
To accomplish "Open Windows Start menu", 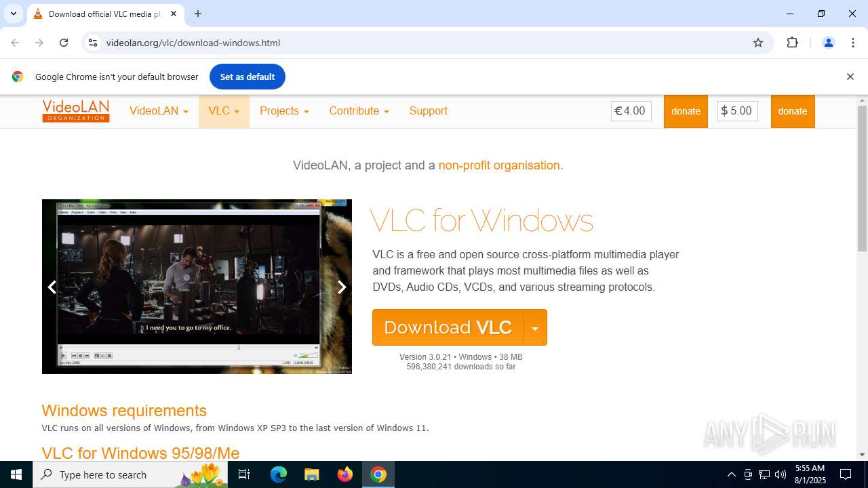I will (16, 474).
